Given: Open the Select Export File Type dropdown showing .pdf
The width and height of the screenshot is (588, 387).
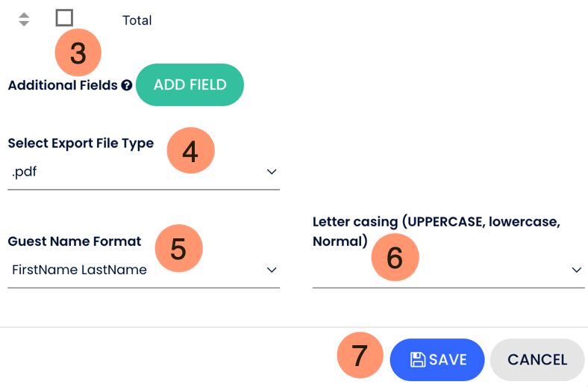Looking at the screenshot, I should 134,172.
